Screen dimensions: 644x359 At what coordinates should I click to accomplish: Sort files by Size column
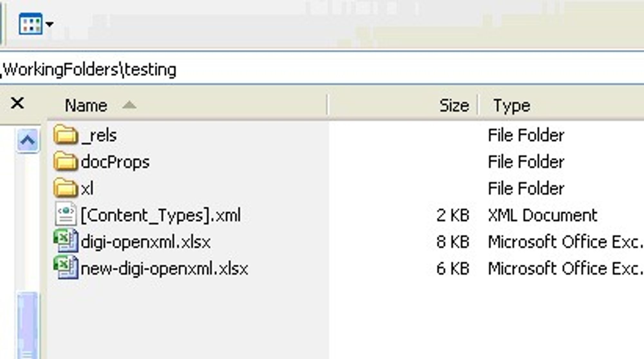[402, 105]
